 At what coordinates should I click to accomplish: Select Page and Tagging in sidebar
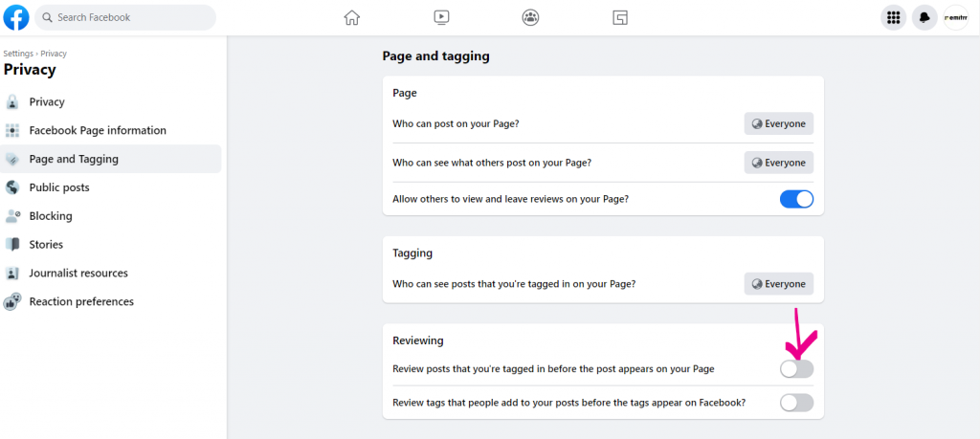point(111,159)
